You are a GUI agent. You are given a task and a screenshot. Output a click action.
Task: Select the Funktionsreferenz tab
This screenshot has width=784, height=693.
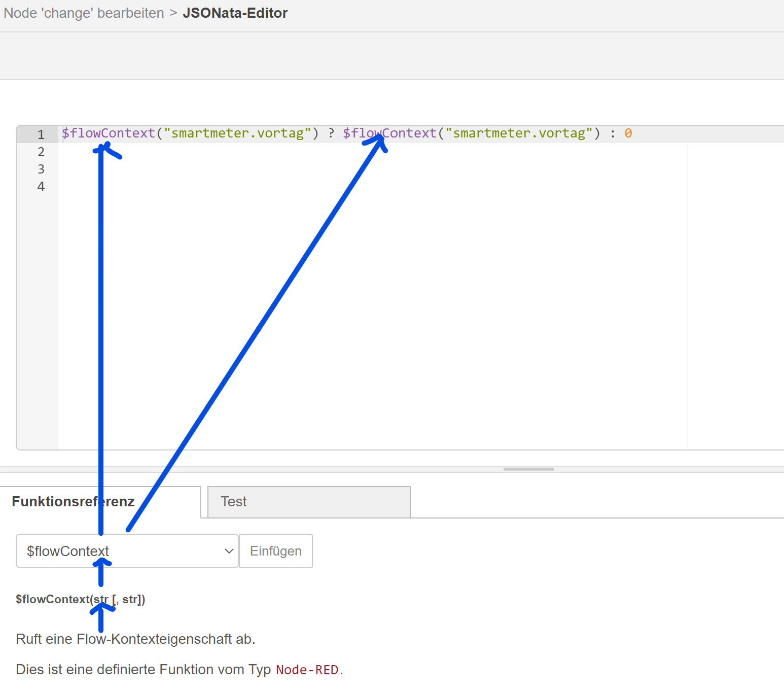[100, 502]
